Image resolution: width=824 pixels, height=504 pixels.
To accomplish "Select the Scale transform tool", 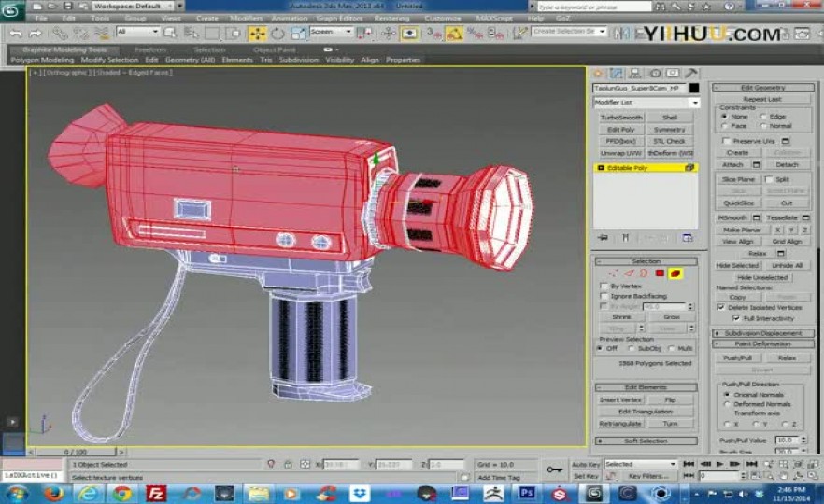I will pos(298,34).
